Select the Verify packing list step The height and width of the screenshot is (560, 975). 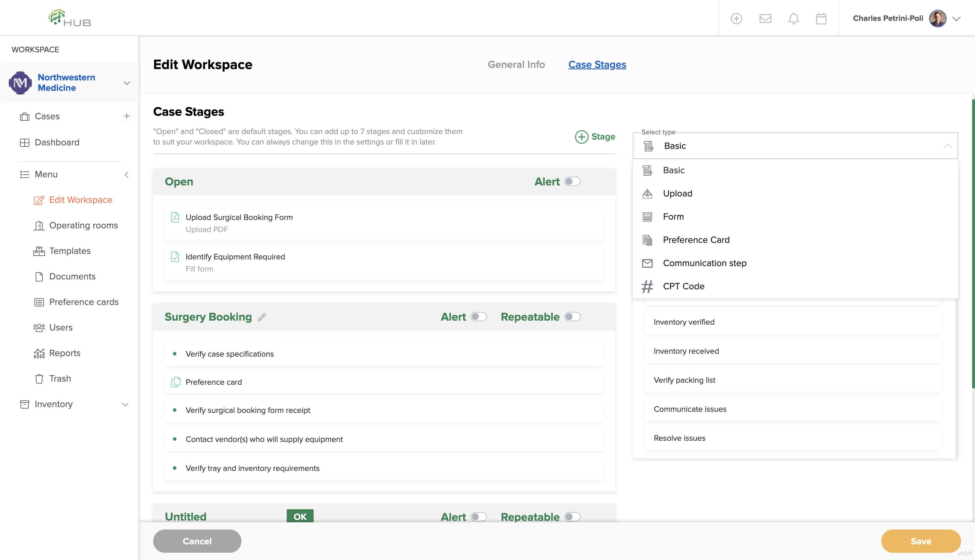(792, 380)
